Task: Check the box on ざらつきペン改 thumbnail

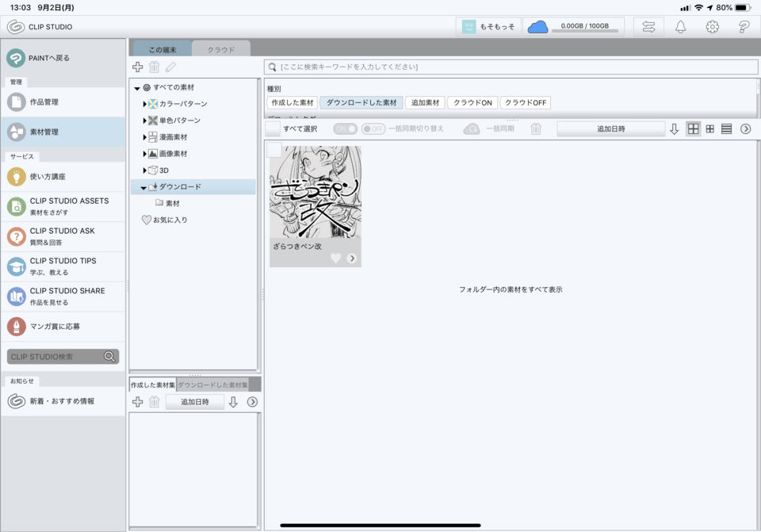Action: [274, 151]
